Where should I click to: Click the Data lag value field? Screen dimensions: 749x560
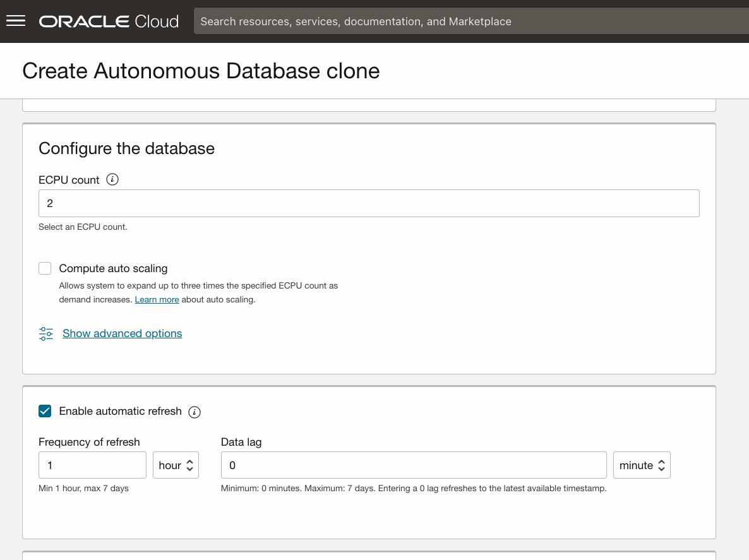[x=414, y=465]
